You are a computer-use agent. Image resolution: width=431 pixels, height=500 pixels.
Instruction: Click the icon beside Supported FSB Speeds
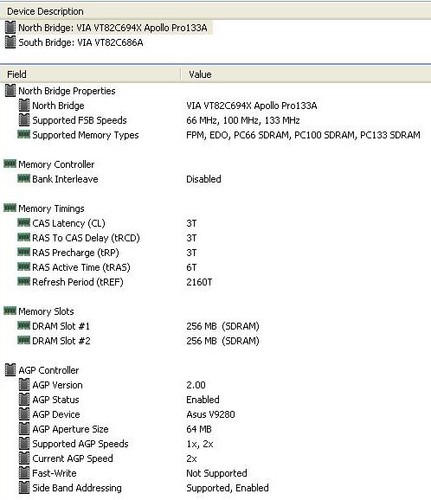pyautogui.click(x=24, y=120)
